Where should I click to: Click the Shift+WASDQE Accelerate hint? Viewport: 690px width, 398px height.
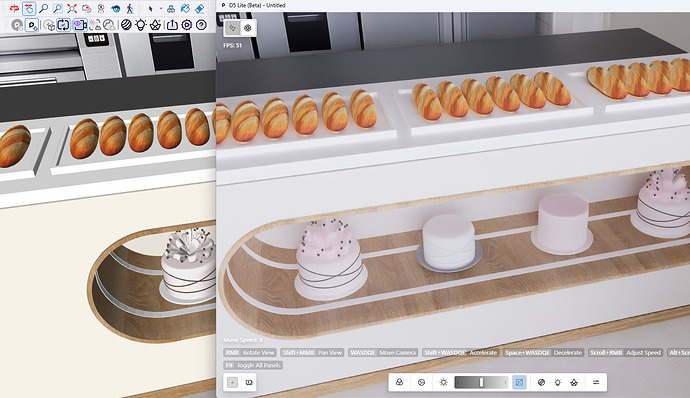pyautogui.click(x=460, y=353)
